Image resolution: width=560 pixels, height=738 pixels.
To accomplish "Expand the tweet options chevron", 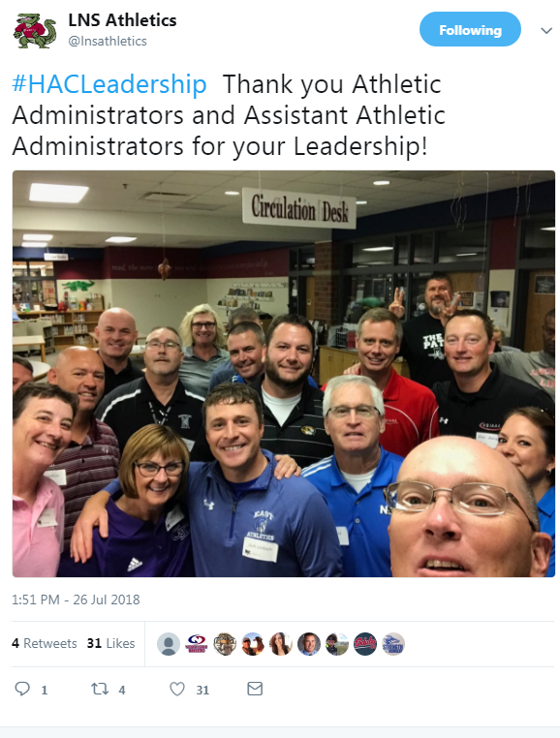I will (546, 31).
